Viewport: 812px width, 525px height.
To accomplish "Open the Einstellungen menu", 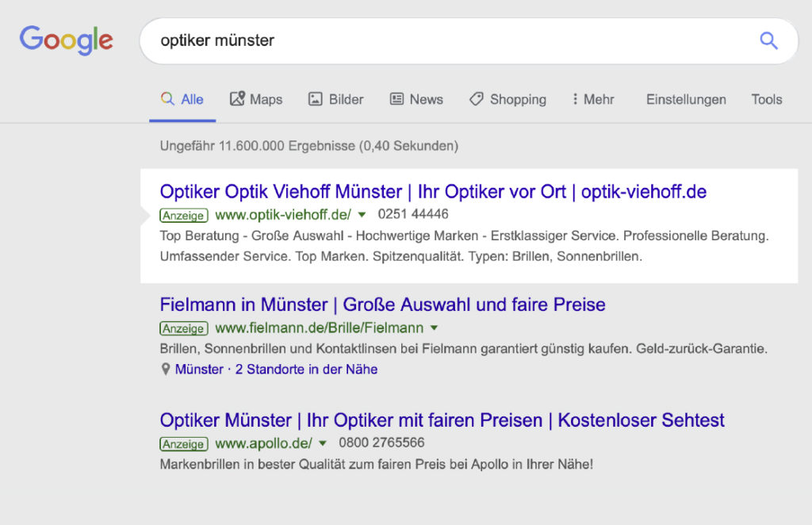I will (x=686, y=99).
